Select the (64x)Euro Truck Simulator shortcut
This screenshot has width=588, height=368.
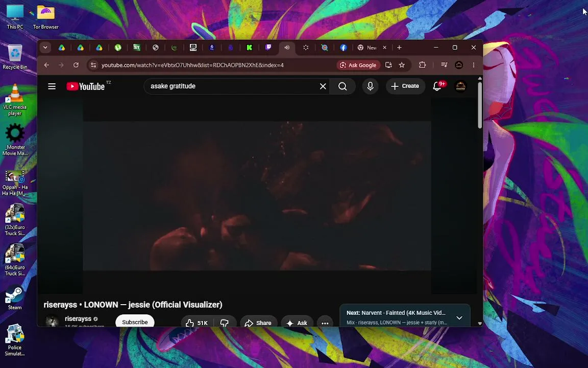[15, 260]
